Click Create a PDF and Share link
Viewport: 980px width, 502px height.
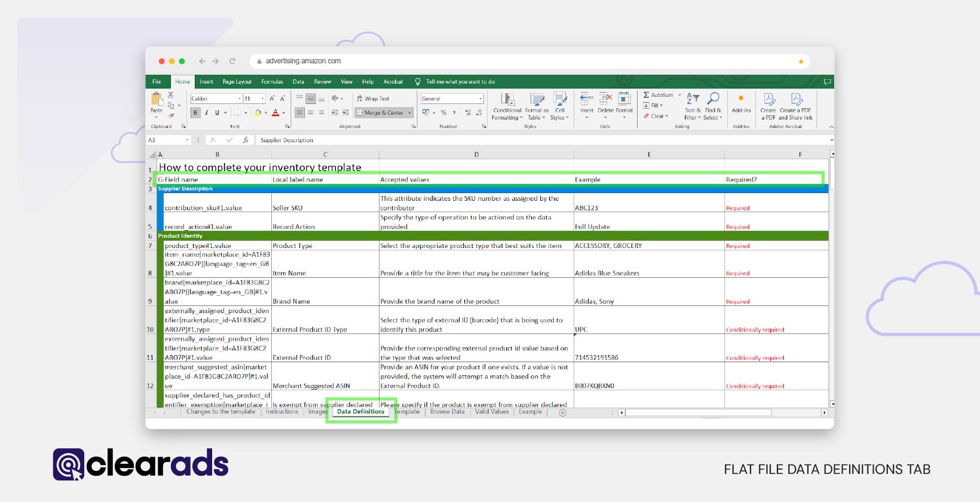coord(796,106)
